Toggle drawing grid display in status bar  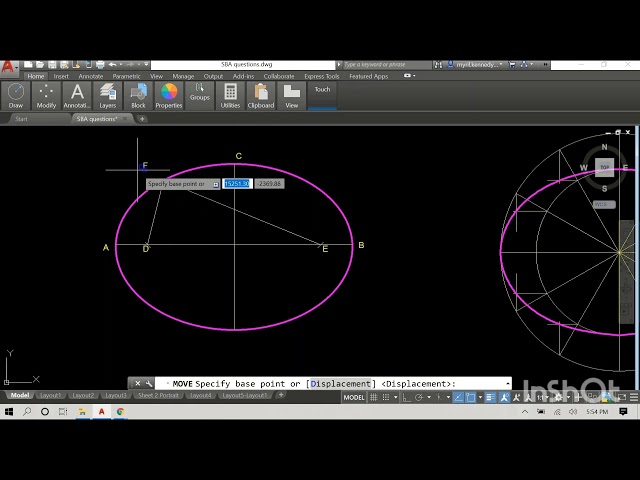(x=373, y=397)
